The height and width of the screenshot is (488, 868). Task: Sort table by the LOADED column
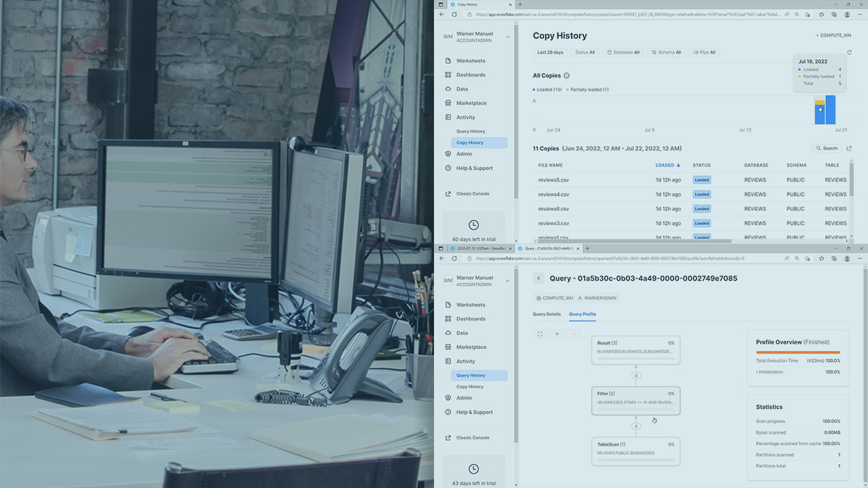pyautogui.click(x=664, y=165)
